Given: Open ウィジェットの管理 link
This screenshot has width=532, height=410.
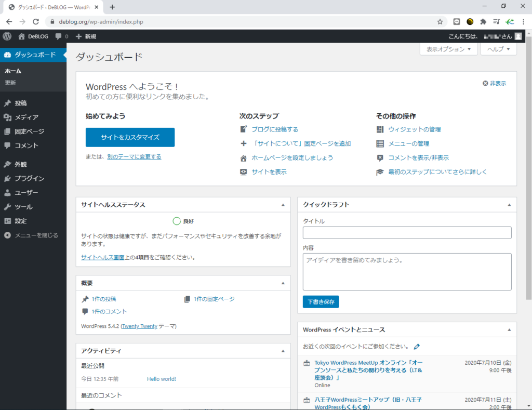Looking at the screenshot, I should [414, 129].
